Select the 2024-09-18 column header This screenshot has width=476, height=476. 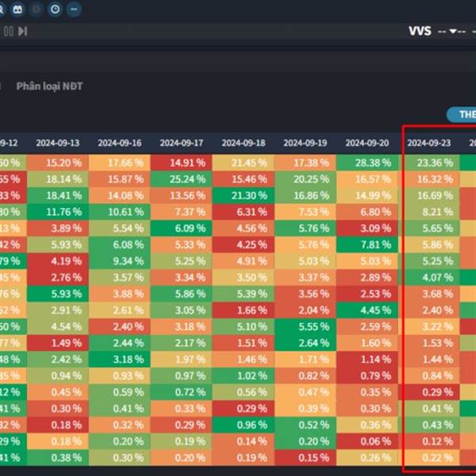[244, 143]
